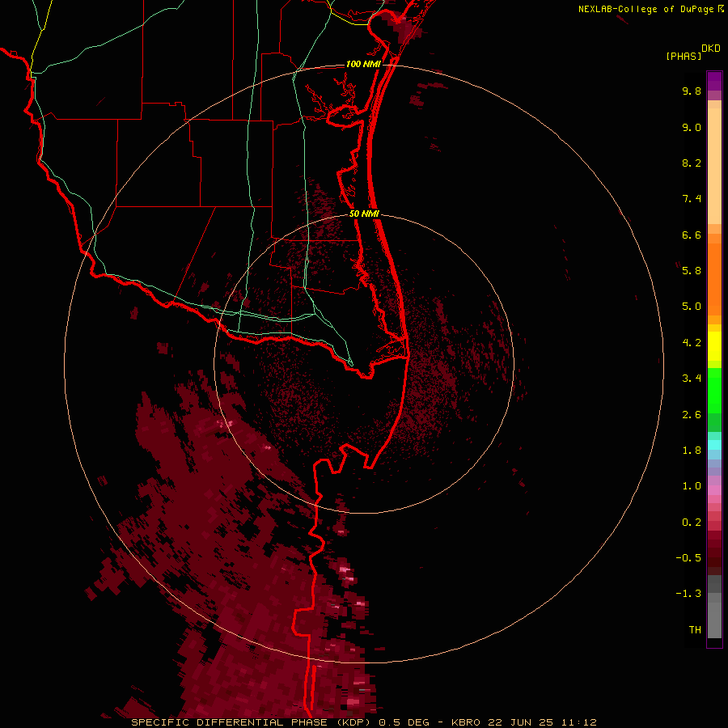Click the 50 NMI range ring label
Viewport: 728px width, 728px height.
pos(365,214)
